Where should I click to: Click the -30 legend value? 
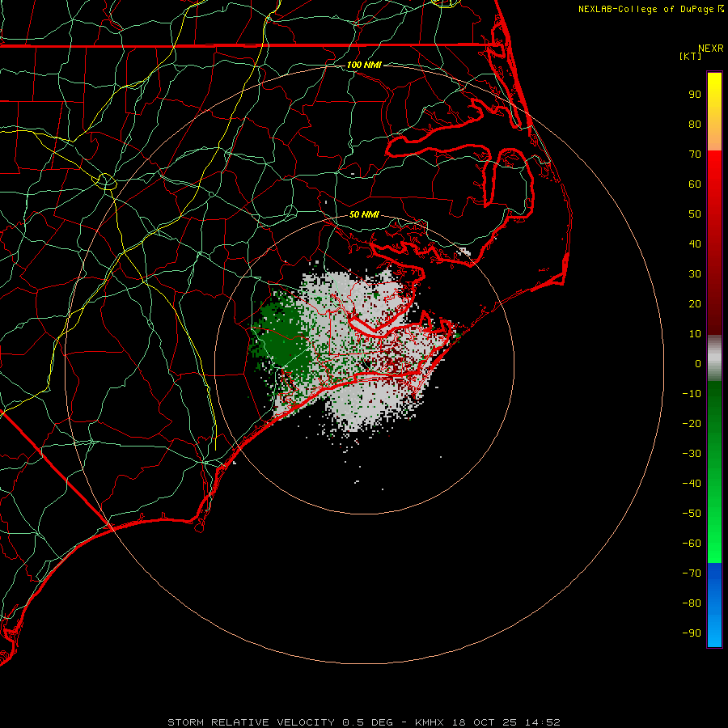[692, 454]
